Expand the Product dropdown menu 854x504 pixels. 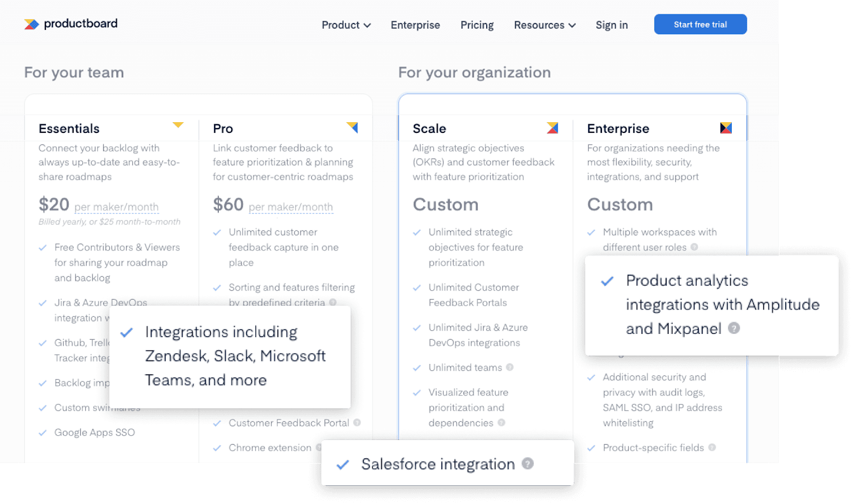click(x=346, y=25)
